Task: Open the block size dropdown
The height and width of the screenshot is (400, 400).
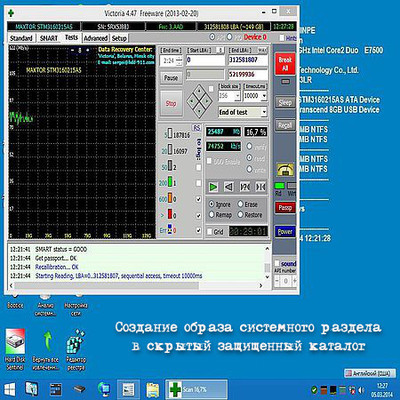Action: [229, 96]
